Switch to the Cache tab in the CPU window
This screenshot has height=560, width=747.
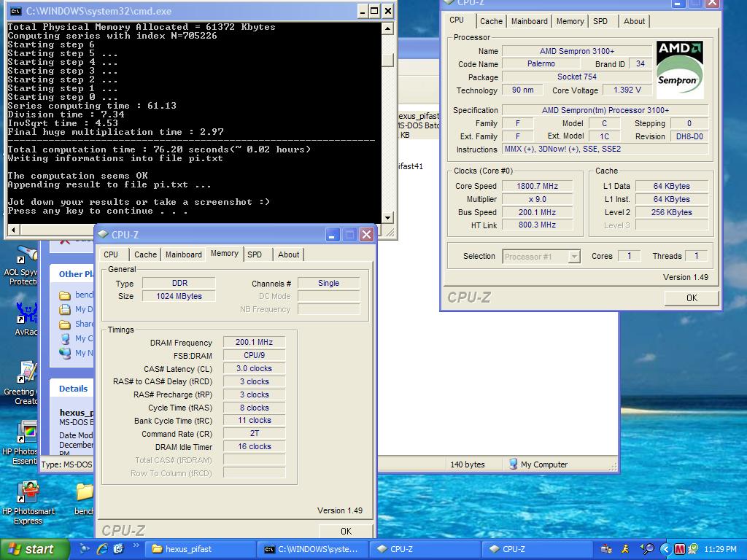pyautogui.click(x=491, y=21)
